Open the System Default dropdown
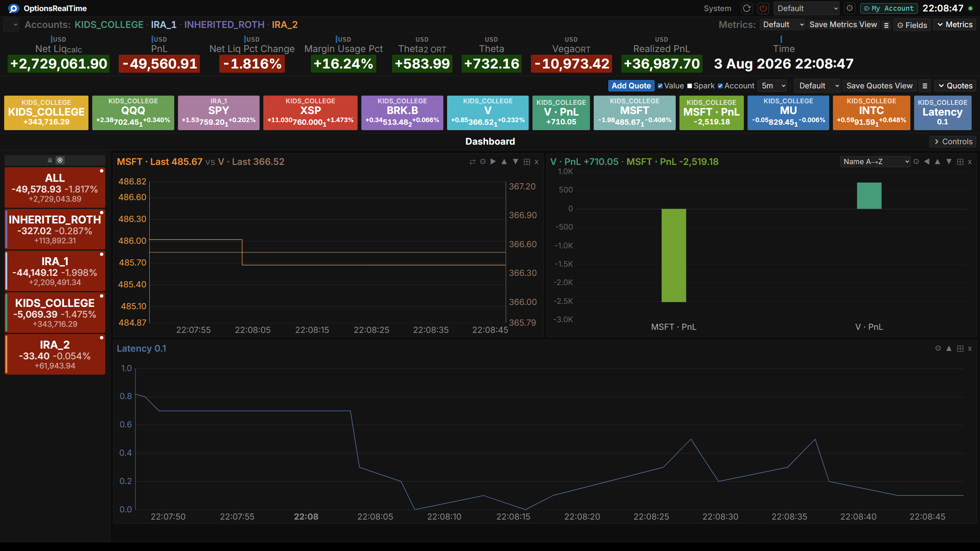Image resolution: width=980 pixels, height=551 pixels. pos(807,8)
